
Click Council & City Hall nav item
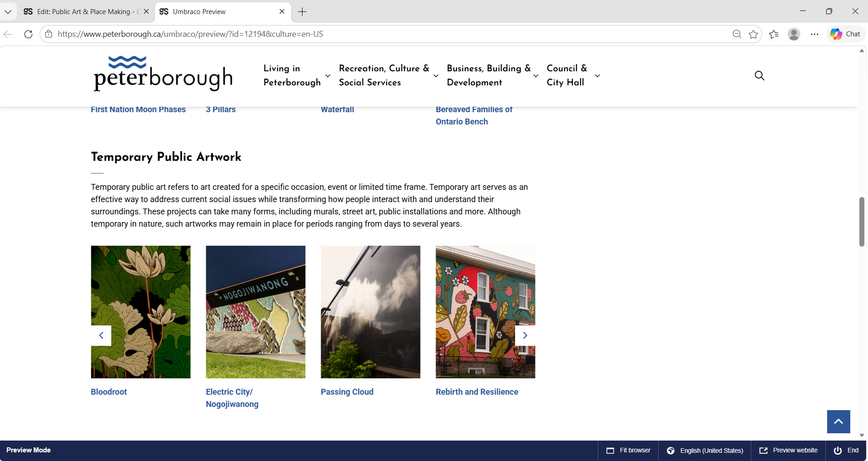click(x=567, y=75)
